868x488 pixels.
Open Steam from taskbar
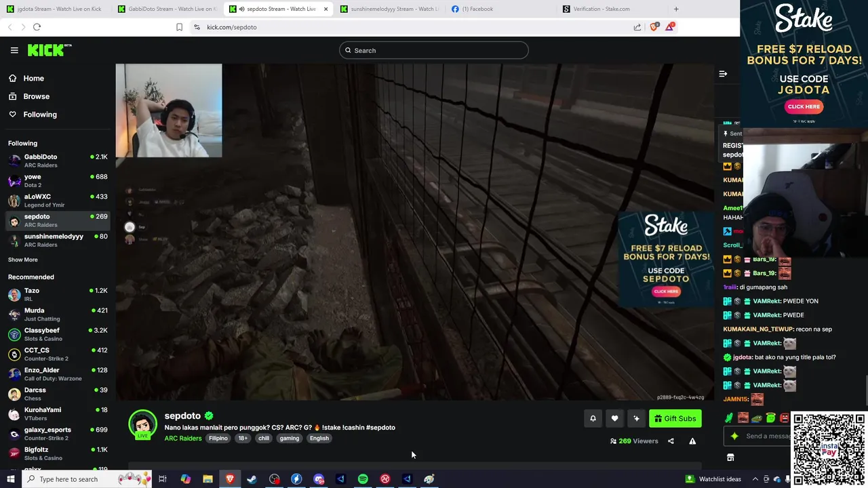[252, 479]
